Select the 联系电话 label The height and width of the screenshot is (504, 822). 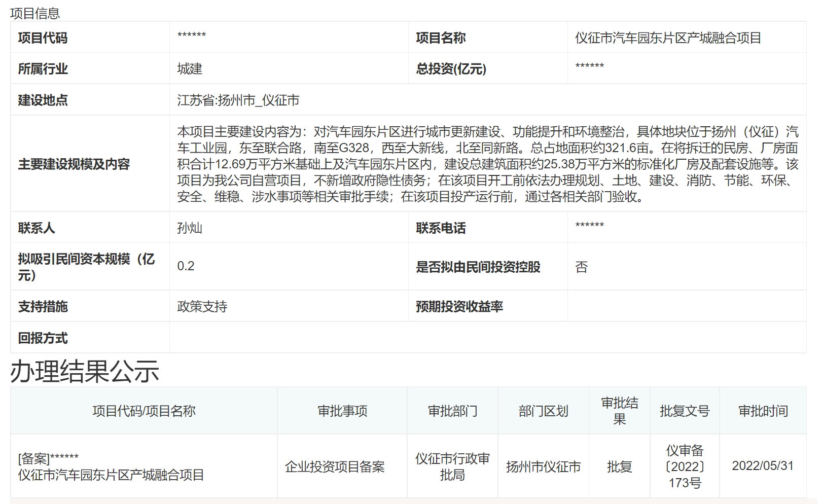click(441, 228)
